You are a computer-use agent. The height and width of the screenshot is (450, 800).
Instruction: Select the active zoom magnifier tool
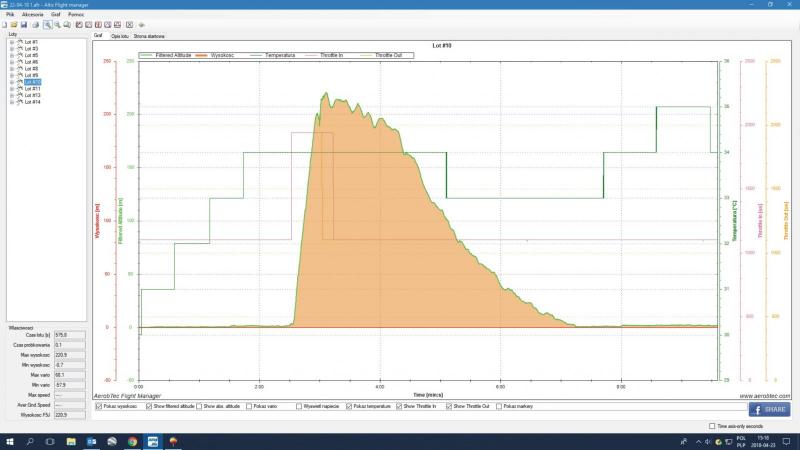[47, 24]
